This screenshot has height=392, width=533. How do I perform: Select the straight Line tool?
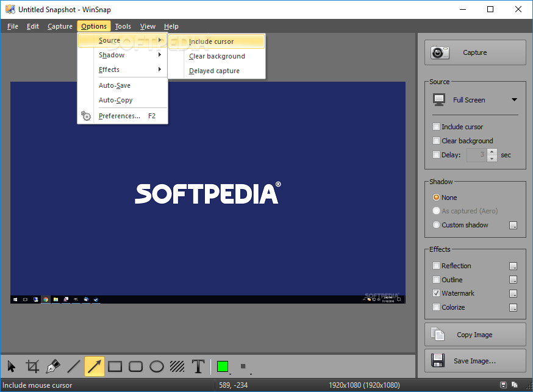(73, 366)
